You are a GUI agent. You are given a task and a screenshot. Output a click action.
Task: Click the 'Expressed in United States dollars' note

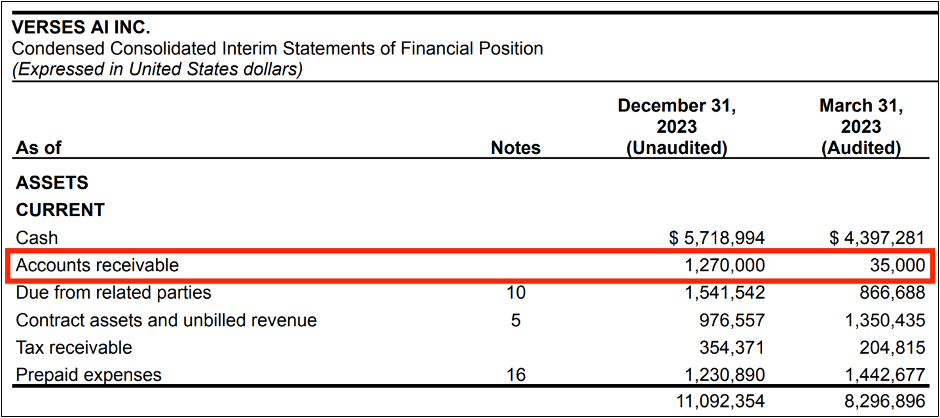click(157, 69)
